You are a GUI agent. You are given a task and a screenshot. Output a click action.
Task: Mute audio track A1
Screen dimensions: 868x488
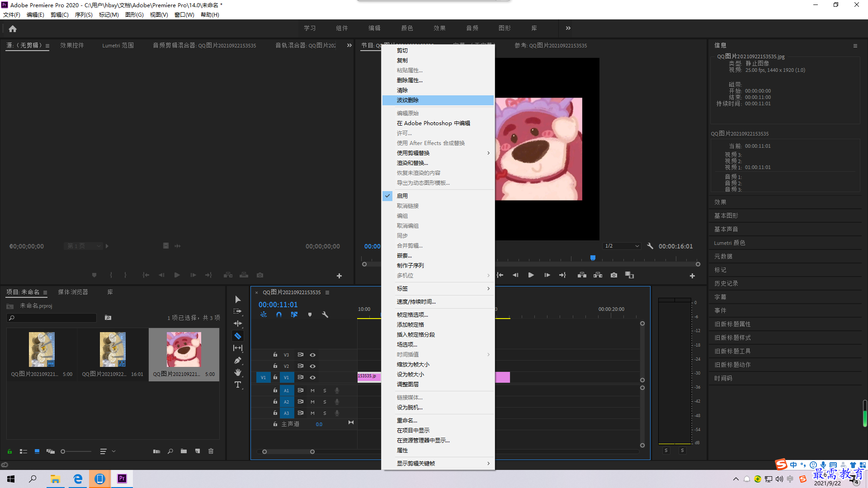click(x=312, y=390)
